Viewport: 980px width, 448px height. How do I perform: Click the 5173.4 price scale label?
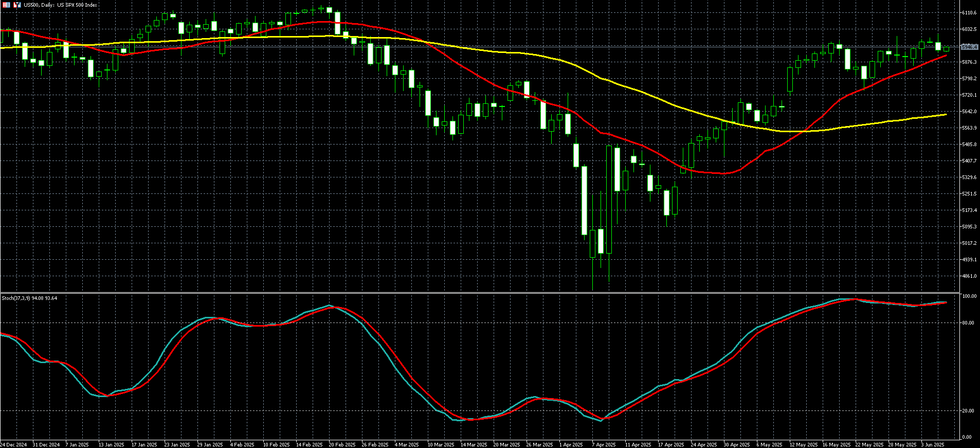click(969, 210)
